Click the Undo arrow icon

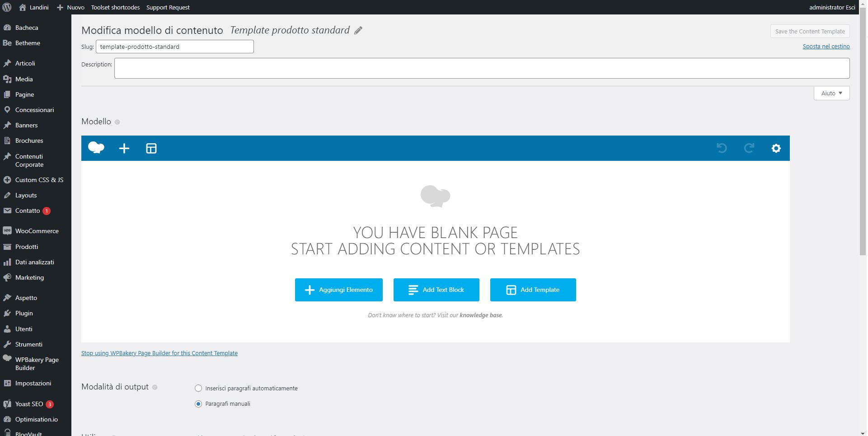coord(722,148)
